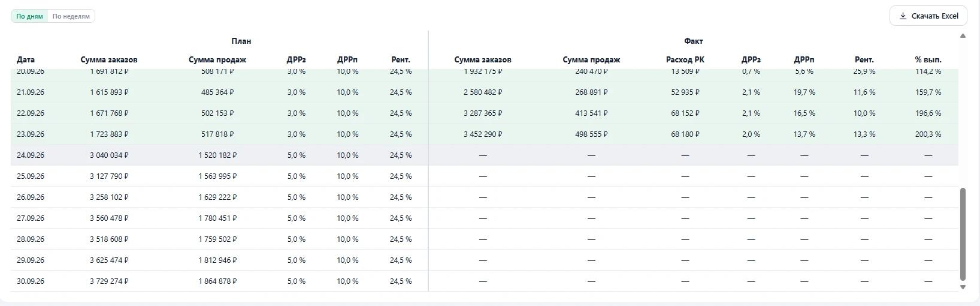Click the scrollbar down arrow
980x306 pixels.
[963, 287]
